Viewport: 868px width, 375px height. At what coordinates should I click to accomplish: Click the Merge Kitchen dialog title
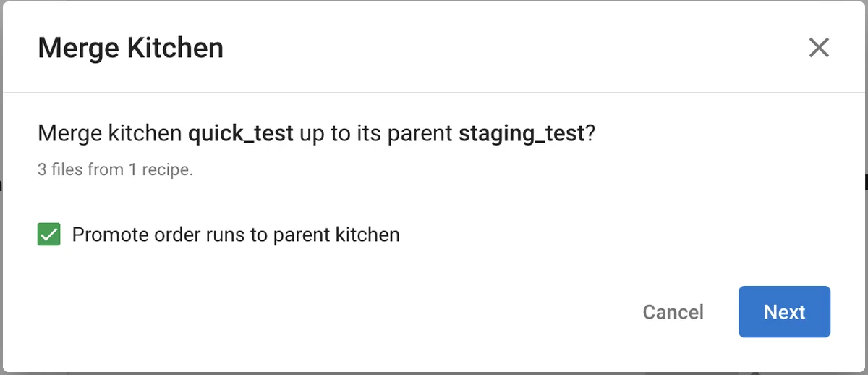click(130, 49)
